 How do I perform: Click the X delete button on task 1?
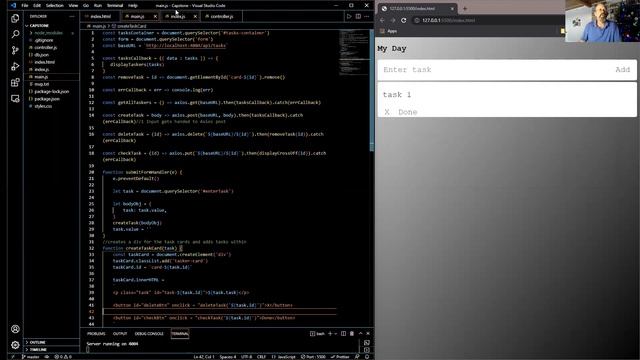(x=387, y=112)
